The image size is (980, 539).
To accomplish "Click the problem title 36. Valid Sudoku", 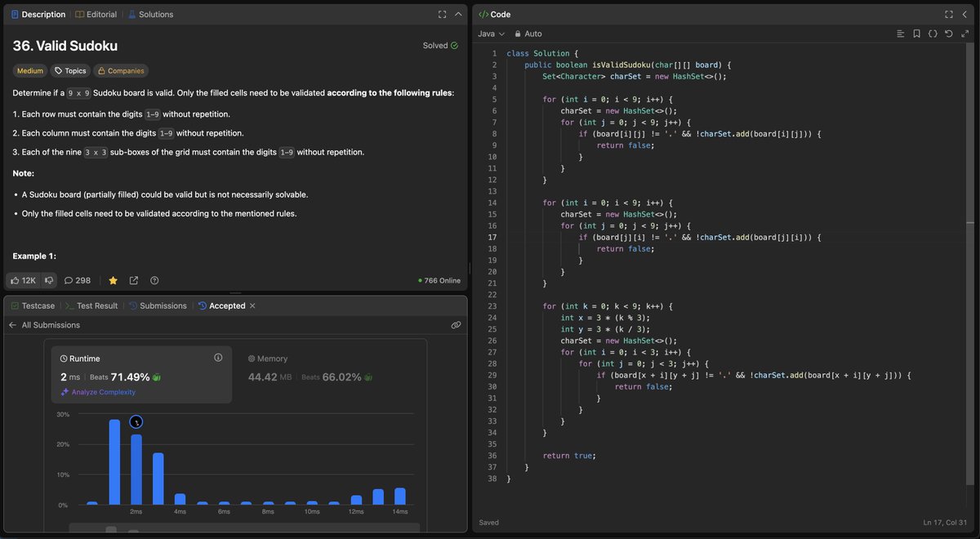I will click(65, 46).
